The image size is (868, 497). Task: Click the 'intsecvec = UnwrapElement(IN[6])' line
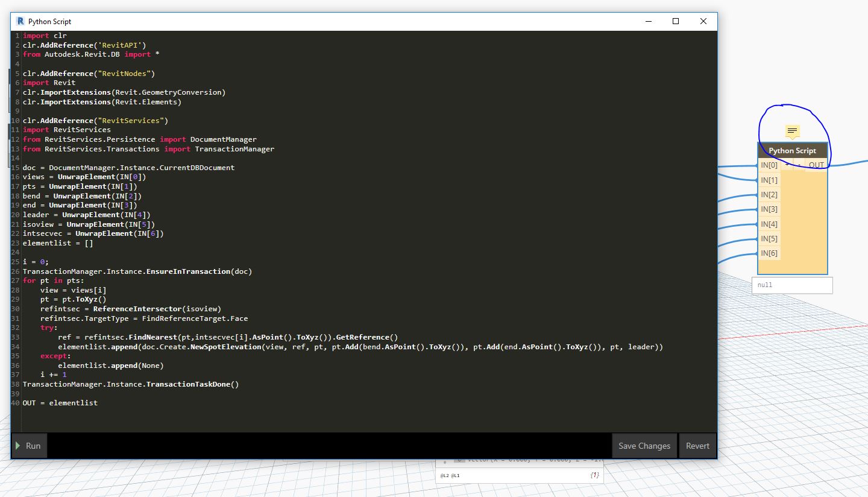click(93, 233)
